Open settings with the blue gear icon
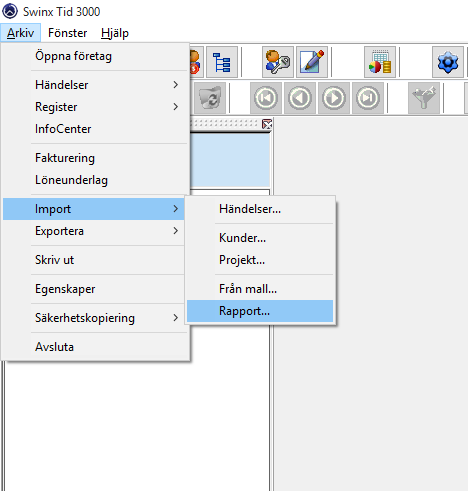This screenshot has width=468, height=491. (448, 62)
